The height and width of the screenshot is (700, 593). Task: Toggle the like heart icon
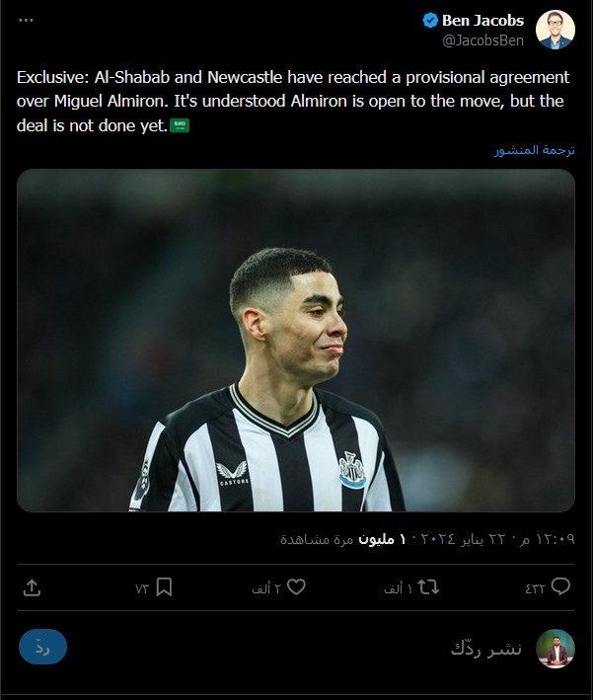pos(296,586)
